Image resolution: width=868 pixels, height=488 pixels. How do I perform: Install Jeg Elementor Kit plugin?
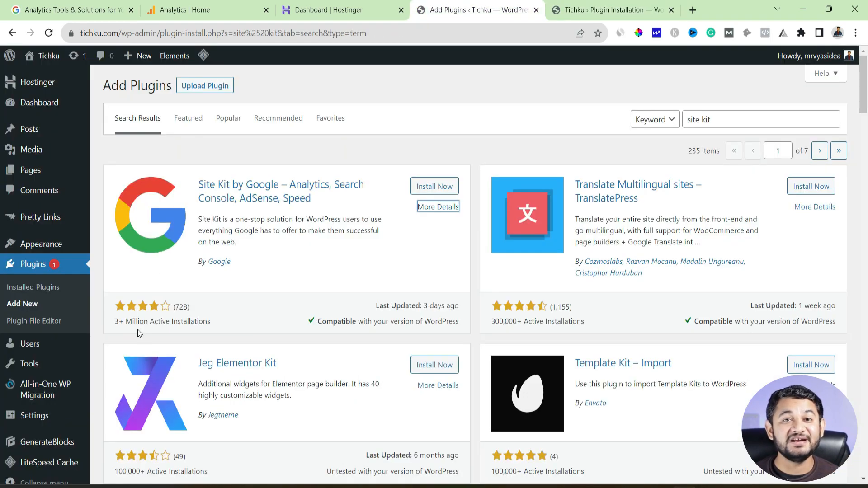[434, 365]
